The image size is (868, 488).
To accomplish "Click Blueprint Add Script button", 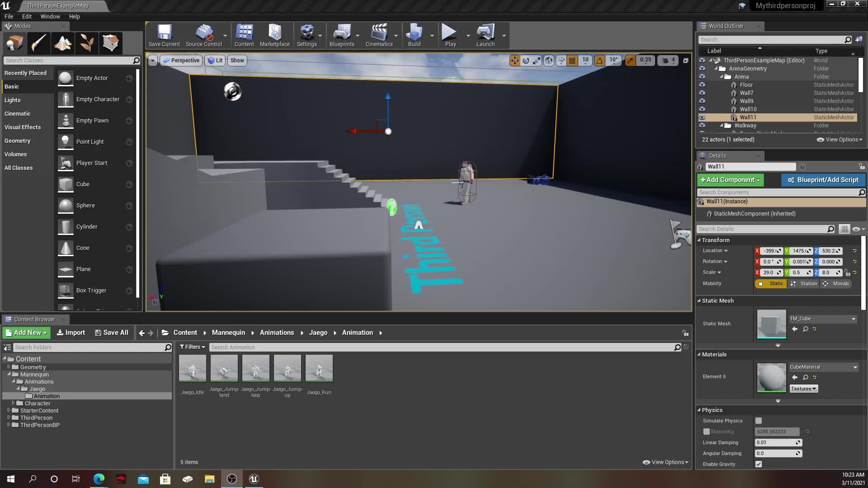I will pyautogui.click(x=824, y=180).
